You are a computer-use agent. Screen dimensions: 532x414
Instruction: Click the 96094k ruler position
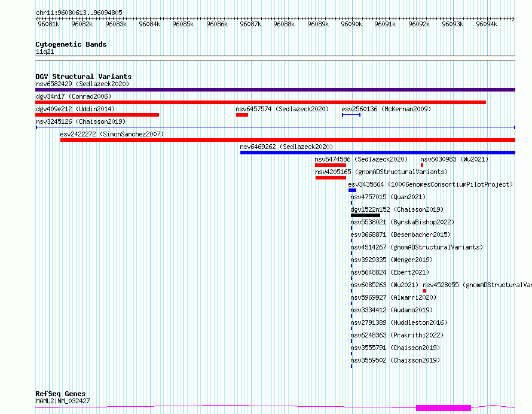click(x=487, y=24)
